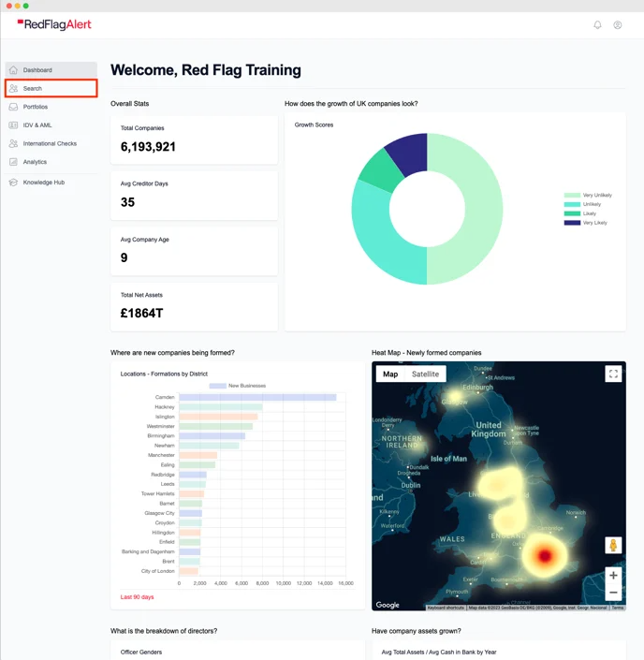Click the Edinburgh label on the map
Screen dimensions: 644x660
[x=477, y=388]
